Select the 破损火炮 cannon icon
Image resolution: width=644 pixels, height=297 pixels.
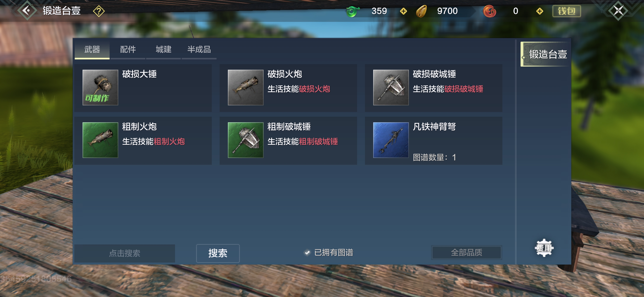[x=245, y=87]
